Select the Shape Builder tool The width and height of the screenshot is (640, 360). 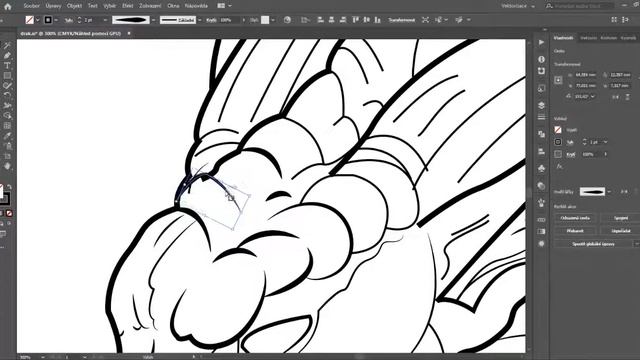point(7,116)
